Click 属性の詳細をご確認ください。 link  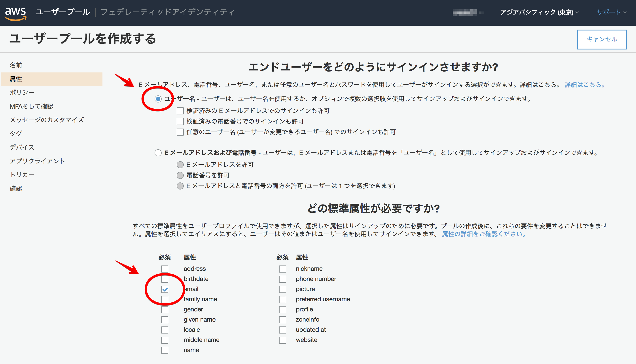[484, 234]
